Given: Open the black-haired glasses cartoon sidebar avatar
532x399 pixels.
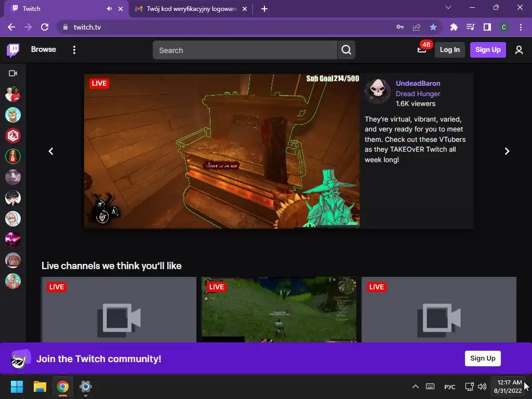Looking at the screenshot, I should 13,198.
